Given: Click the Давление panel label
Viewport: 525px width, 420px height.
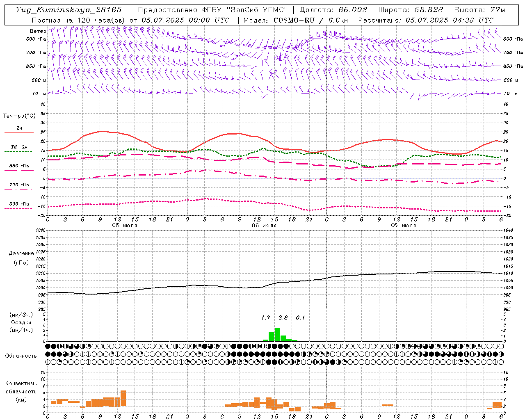Looking at the screenshot, I should (x=21, y=253).
